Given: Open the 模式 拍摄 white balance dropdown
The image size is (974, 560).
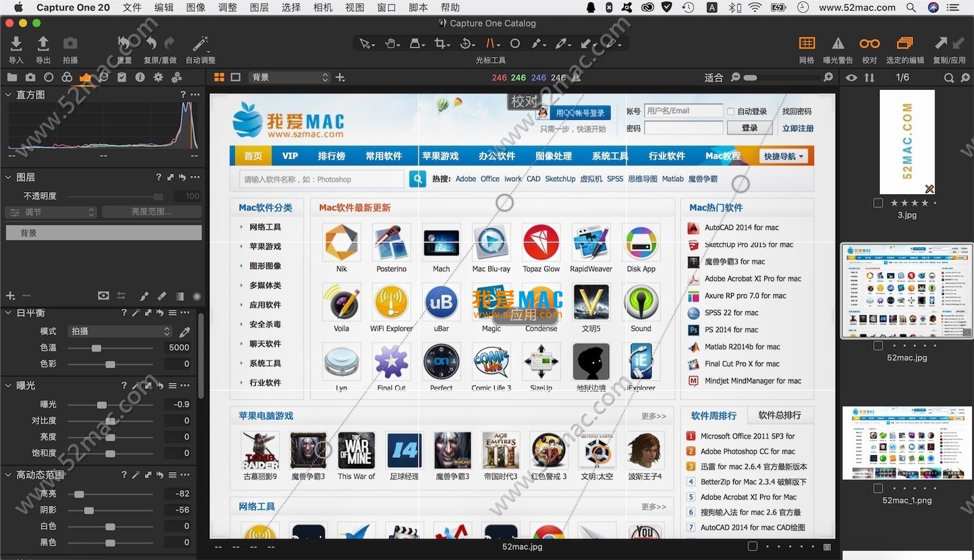Looking at the screenshot, I should click(121, 331).
